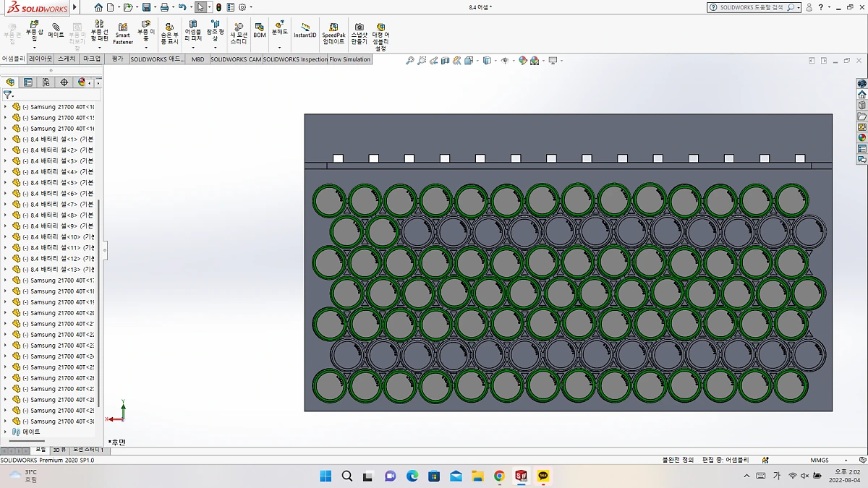This screenshot has height=488, width=868.
Task: Click 부품 이동 Move Component tool
Action: tap(146, 31)
